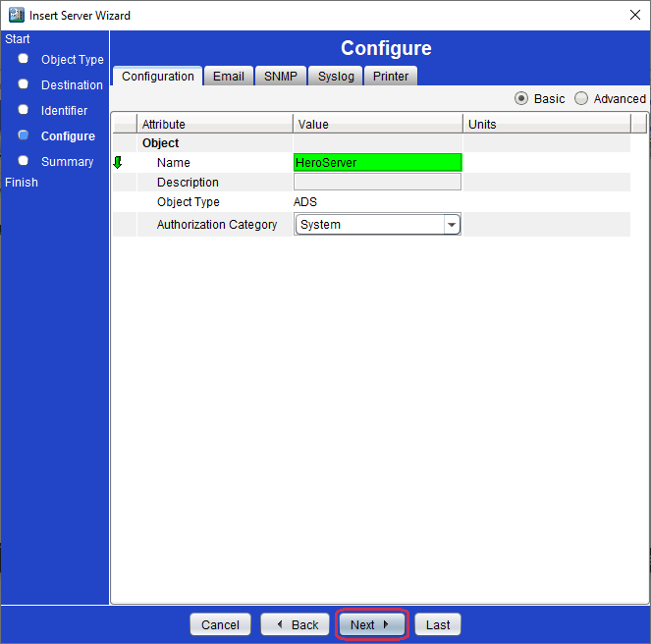Open the Authorization Category dropdown arrow
The width and height of the screenshot is (651, 644).
[x=452, y=225]
